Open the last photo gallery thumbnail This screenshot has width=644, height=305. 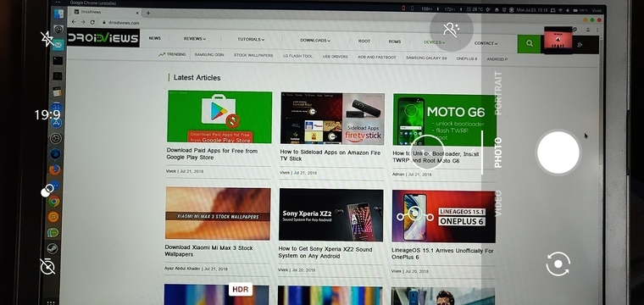tap(558, 41)
